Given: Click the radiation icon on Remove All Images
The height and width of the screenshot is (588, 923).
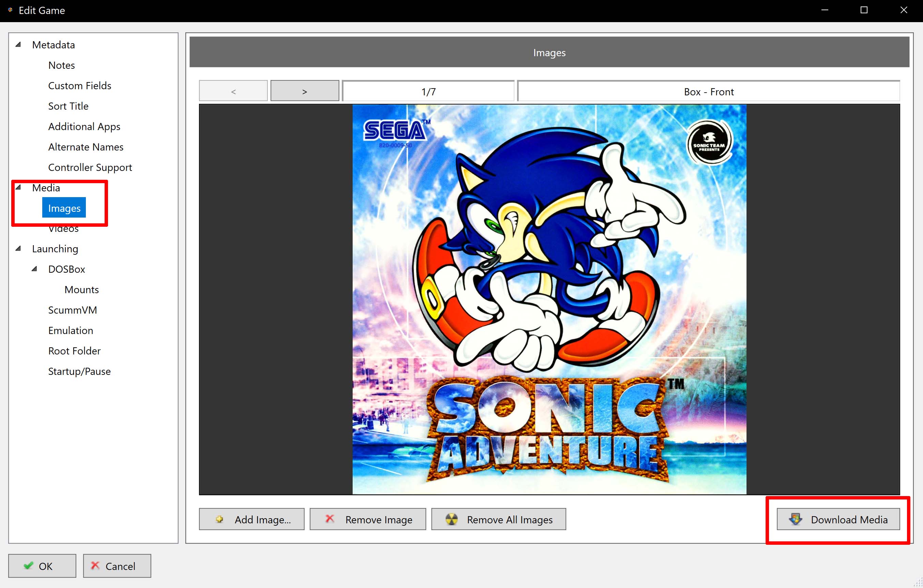Looking at the screenshot, I should pyautogui.click(x=451, y=519).
